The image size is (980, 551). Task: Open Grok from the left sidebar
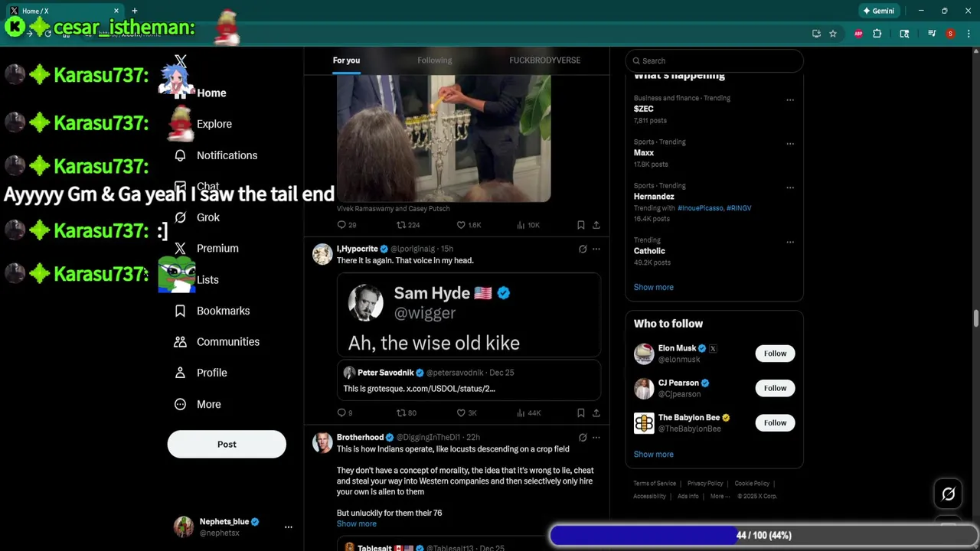pyautogui.click(x=197, y=217)
